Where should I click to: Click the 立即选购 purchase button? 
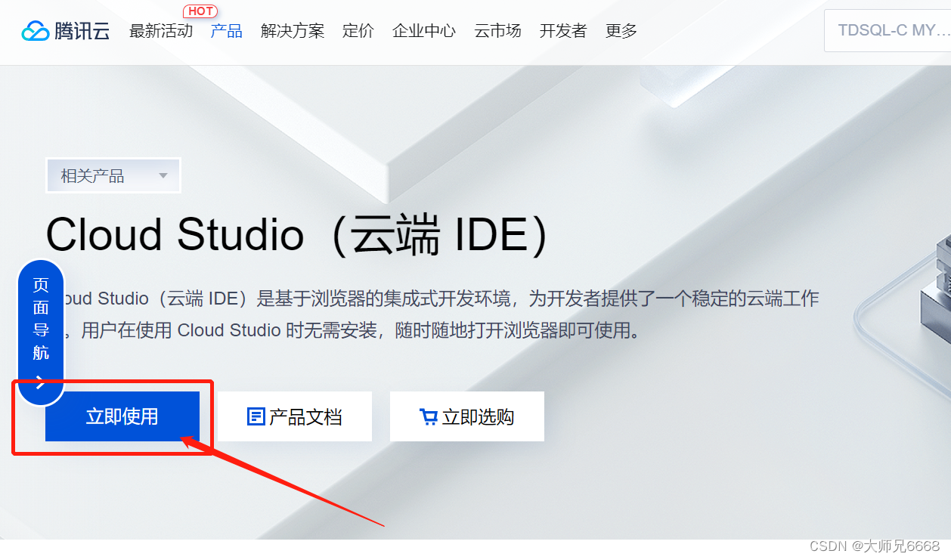(467, 416)
